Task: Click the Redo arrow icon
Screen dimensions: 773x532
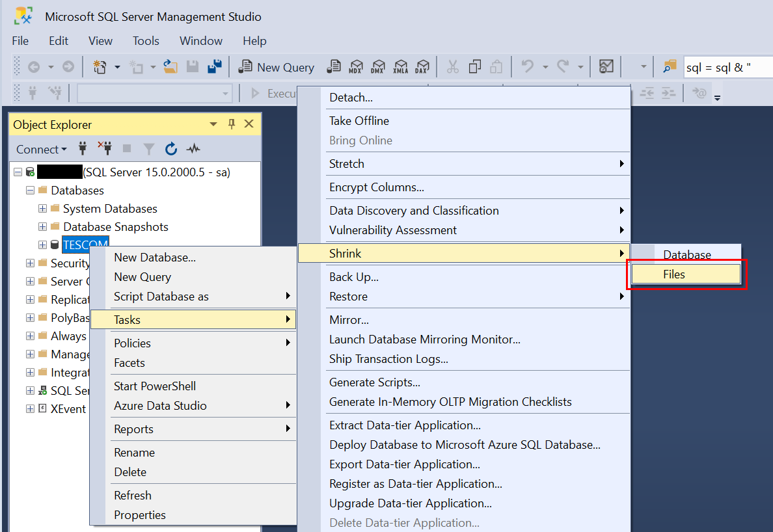Action: (563, 66)
